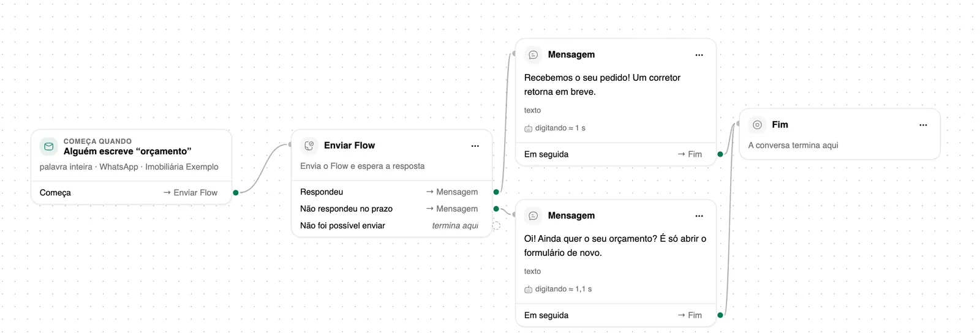Click green output port of 'Respondeu' row
The width and height of the screenshot is (980, 333).
pos(496,192)
